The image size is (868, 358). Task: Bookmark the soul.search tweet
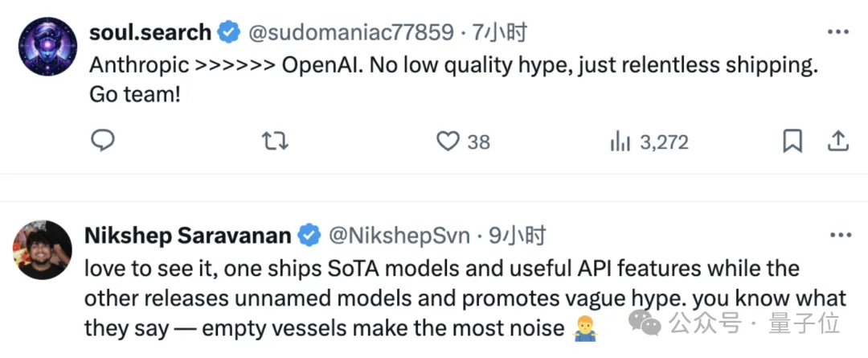(792, 142)
